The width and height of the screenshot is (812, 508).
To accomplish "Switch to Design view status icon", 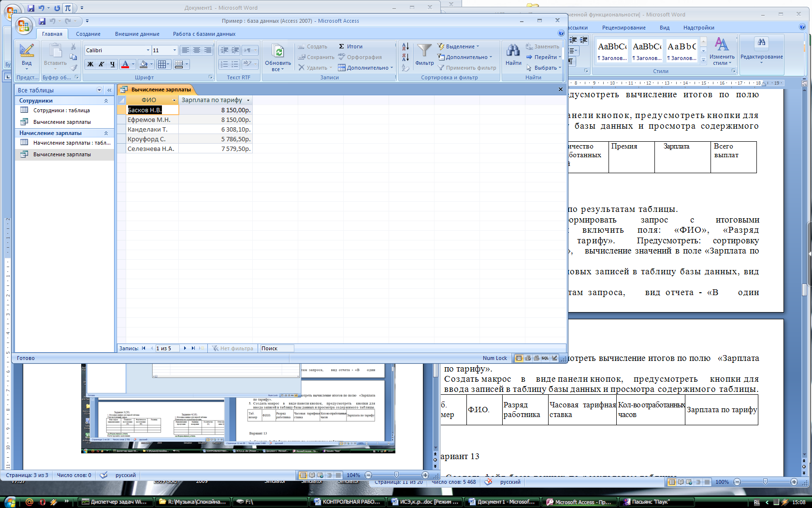I will pyautogui.click(x=554, y=358).
